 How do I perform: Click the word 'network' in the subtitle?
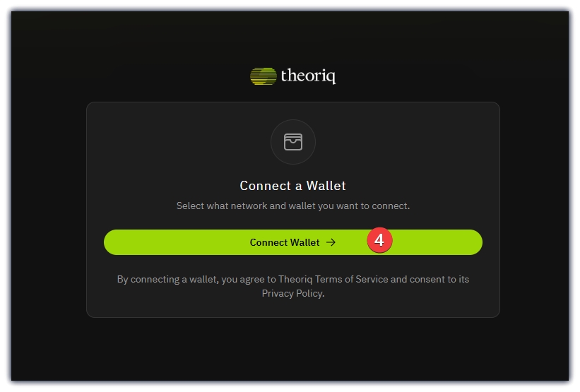249,206
